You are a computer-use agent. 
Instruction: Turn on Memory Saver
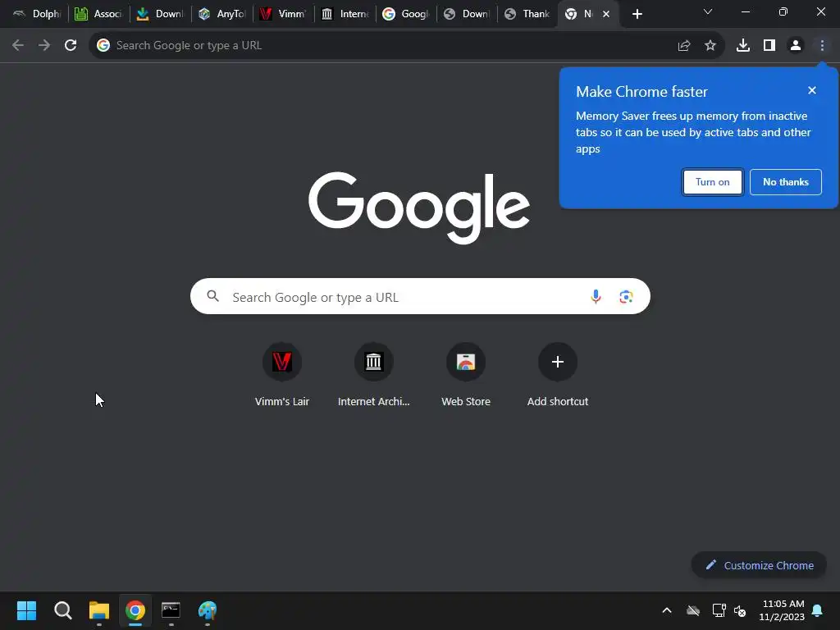coord(713,182)
